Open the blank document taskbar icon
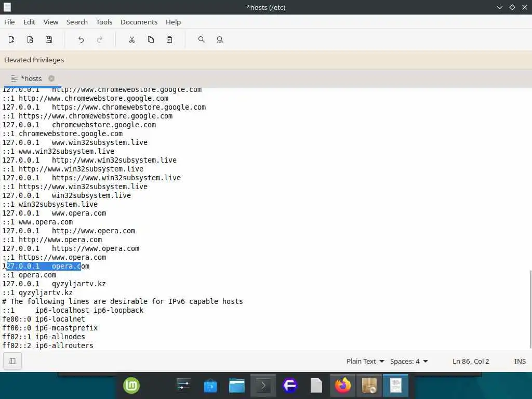Image resolution: width=532 pixels, height=399 pixels. (316, 386)
